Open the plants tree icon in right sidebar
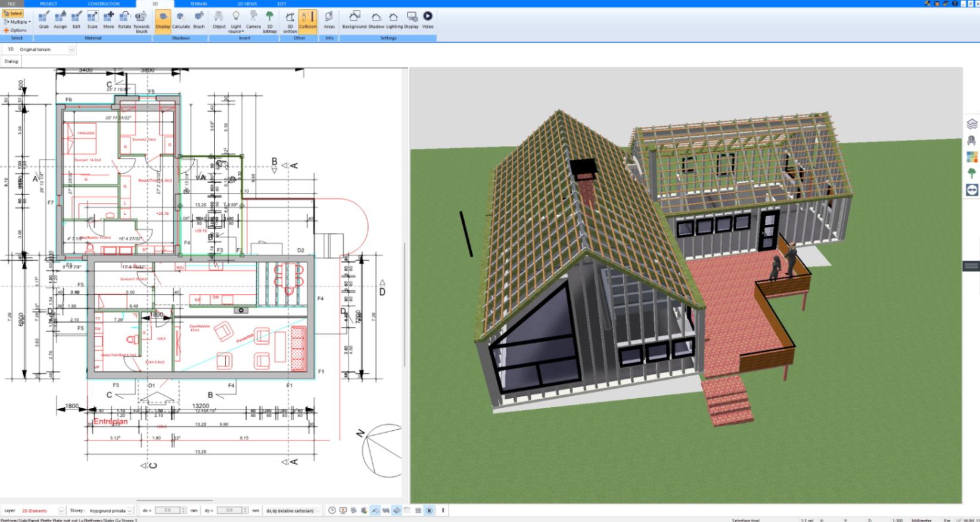This screenshot has height=522, width=980. [x=972, y=173]
